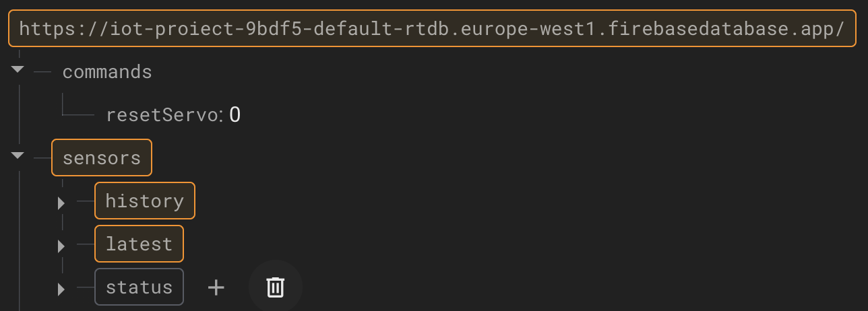The width and height of the screenshot is (868, 311).
Task: Collapse the sensors node
Action: (18, 156)
